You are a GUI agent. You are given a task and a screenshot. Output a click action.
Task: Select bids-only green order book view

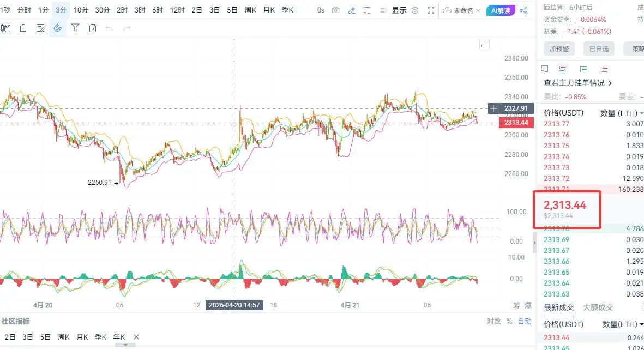tap(583, 69)
